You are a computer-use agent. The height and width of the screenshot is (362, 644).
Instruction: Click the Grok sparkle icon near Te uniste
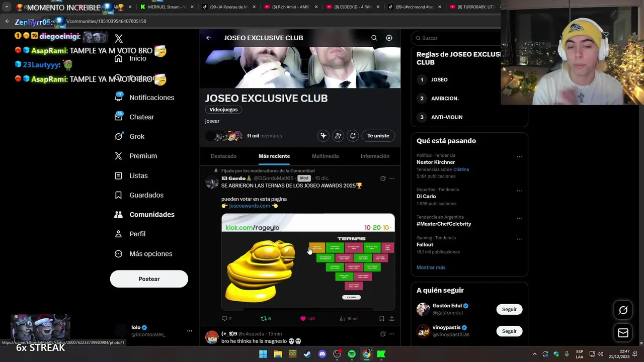click(323, 136)
